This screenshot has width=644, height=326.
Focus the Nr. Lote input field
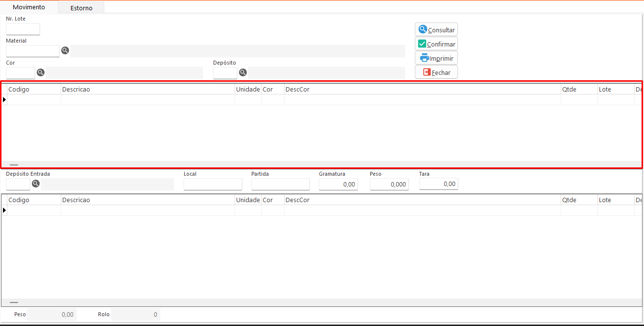pyautogui.click(x=23, y=29)
